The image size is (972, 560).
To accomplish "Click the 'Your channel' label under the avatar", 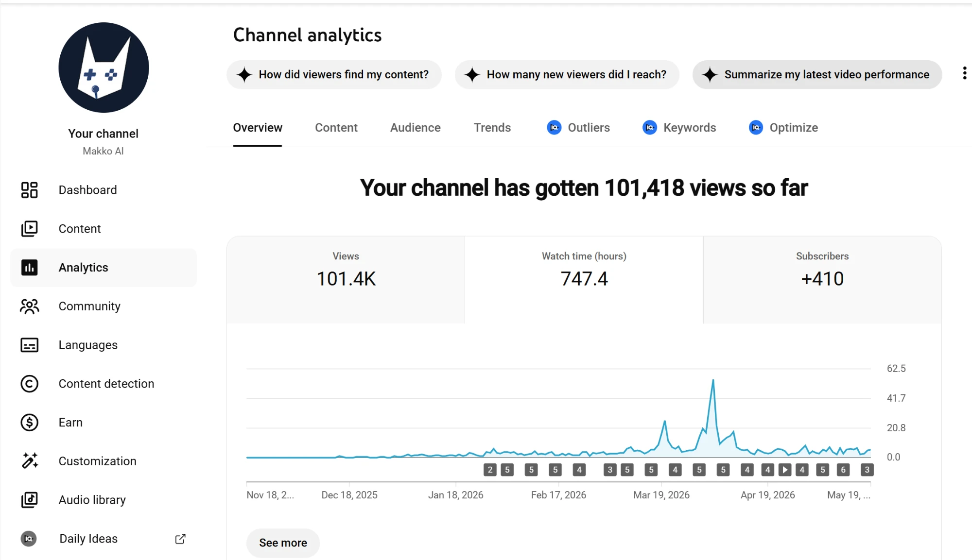I will point(103,134).
